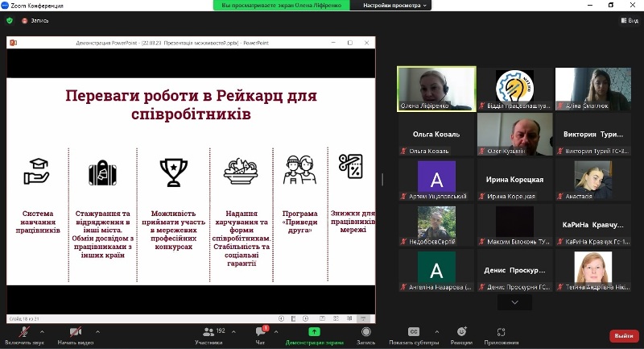Select Виктория Турий participant tile
This screenshot has width=644, height=349.
(x=593, y=135)
